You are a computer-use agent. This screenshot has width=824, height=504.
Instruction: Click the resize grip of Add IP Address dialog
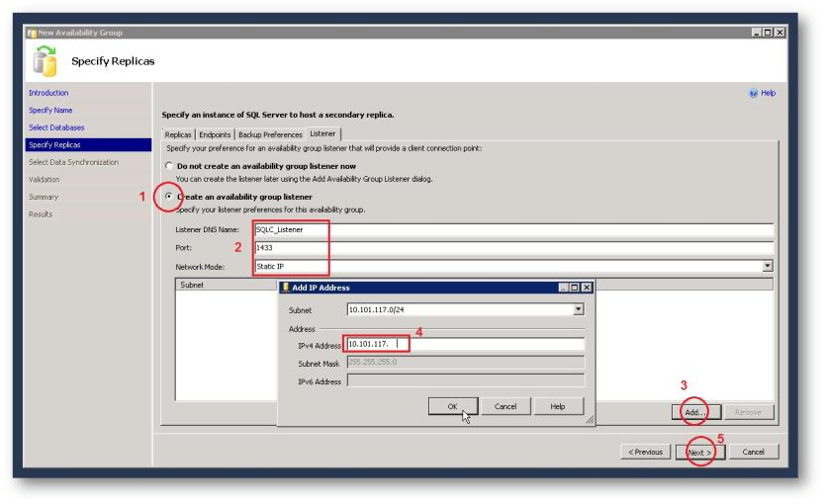tap(590, 419)
